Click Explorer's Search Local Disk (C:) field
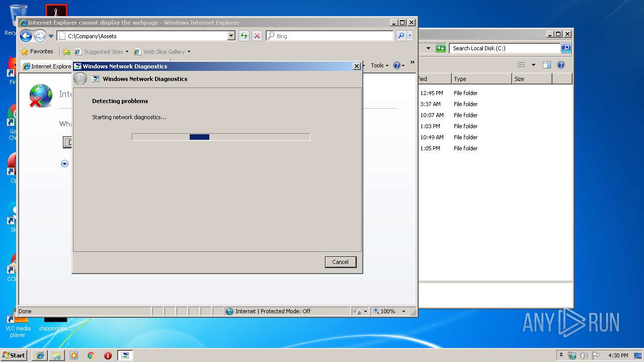Viewport: 644px width, 362px height. pyautogui.click(x=505, y=48)
